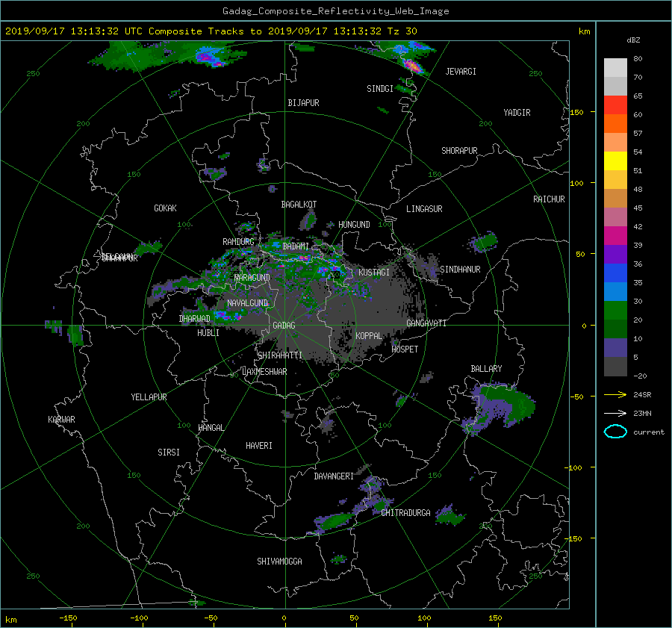Click the dBZ legend heading
The height and width of the screenshot is (628, 672).
[633, 40]
